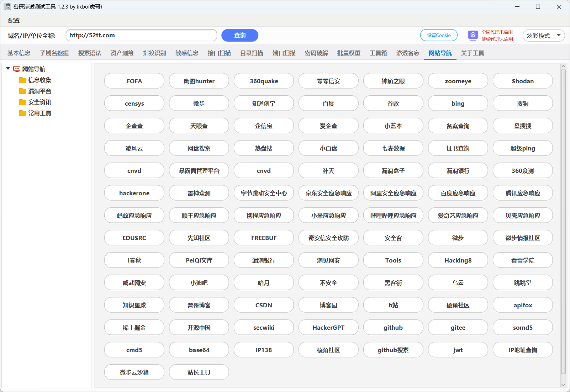Open the 渗透备忘 tab

pyautogui.click(x=408, y=53)
